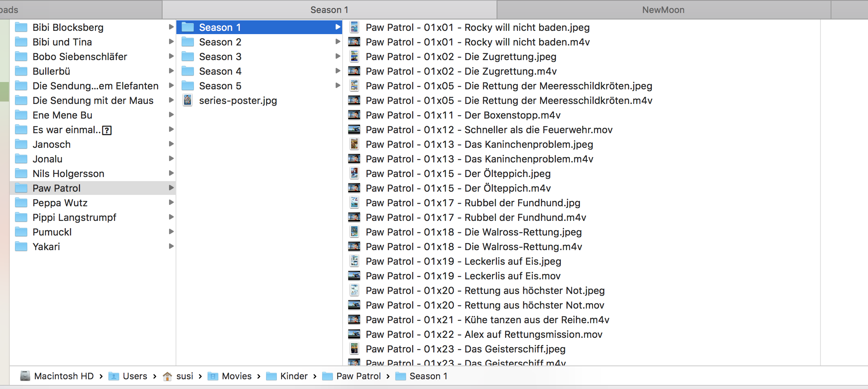Click the Janosch folder icon

(x=21, y=144)
